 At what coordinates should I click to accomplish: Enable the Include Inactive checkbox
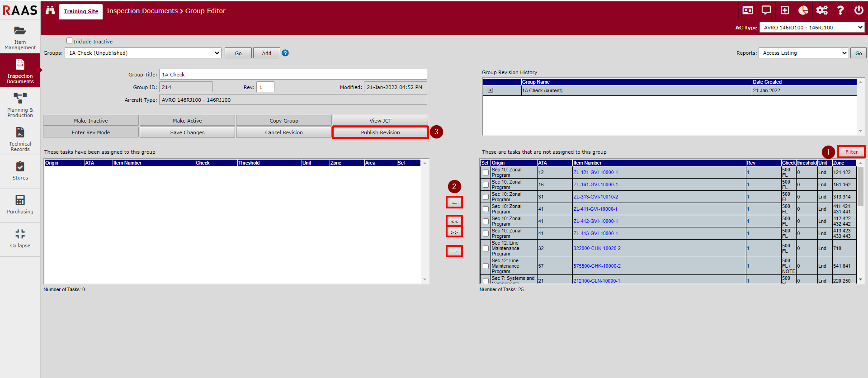70,41
